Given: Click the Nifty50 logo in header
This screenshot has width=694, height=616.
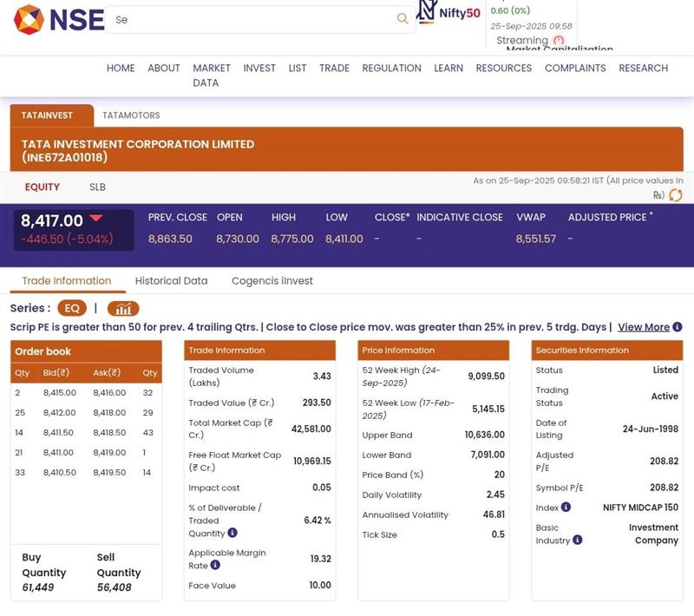Looking at the screenshot, I should coord(449,12).
